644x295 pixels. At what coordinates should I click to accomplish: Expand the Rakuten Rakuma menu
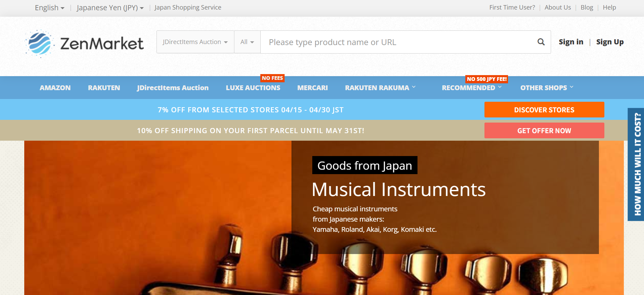click(x=380, y=88)
